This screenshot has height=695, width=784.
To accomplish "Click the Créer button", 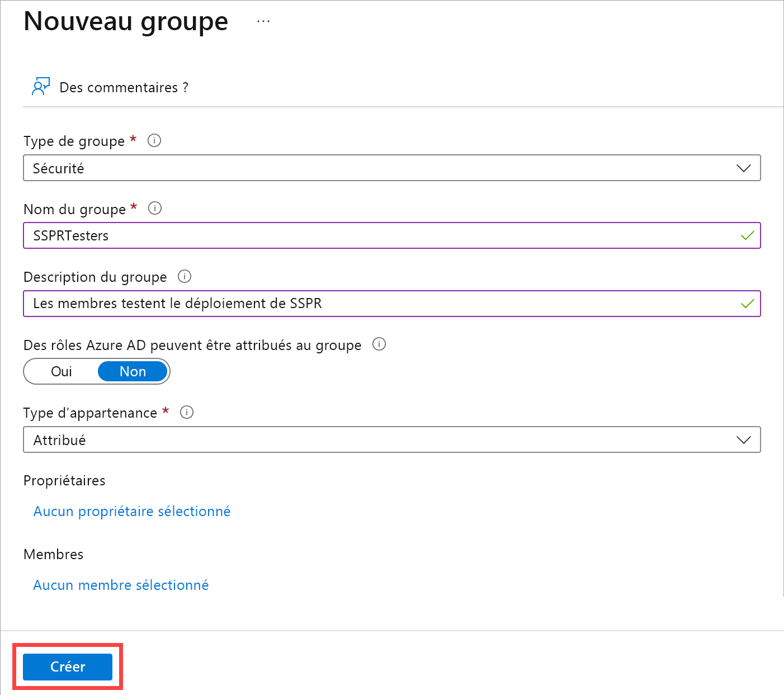I will coord(68,666).
